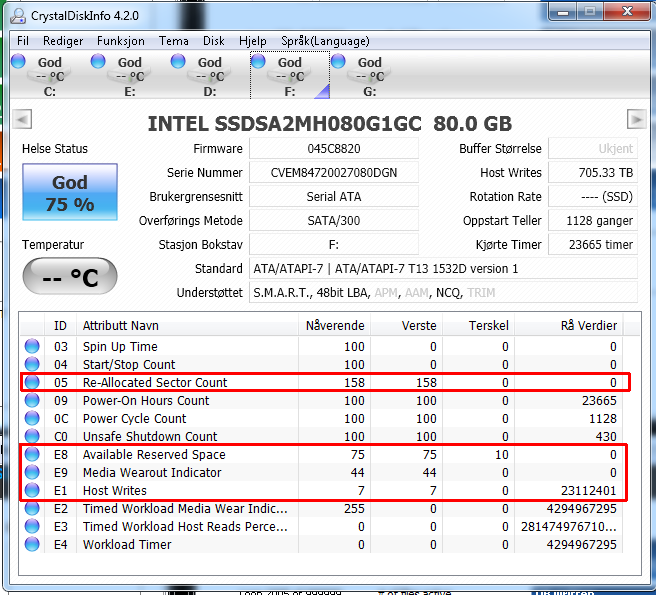The image size is (656, 595).
Task: Click the blue status orb for drive E:
Action: point(98,61)
